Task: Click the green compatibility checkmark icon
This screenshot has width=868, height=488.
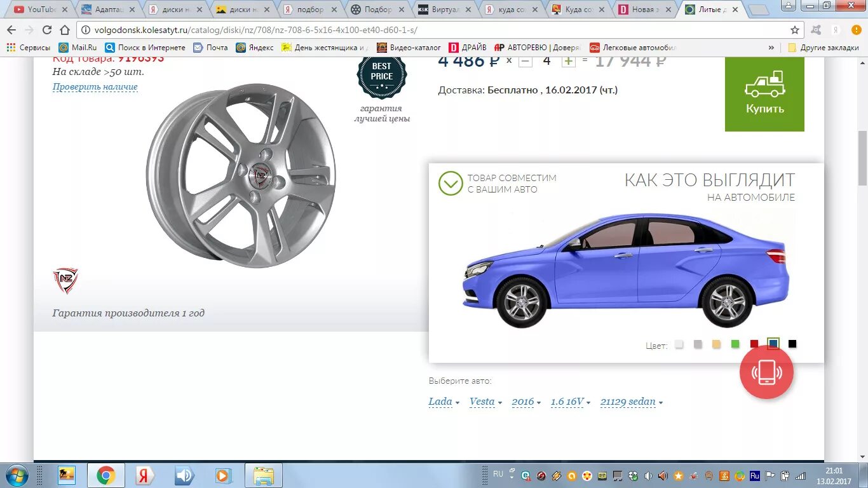Action: tap(451, 184)
